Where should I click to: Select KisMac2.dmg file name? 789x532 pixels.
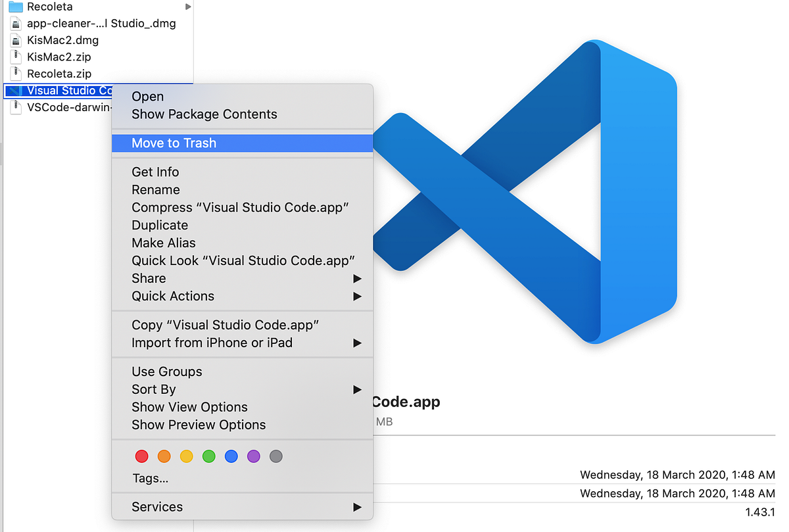(x=63, y=40)
